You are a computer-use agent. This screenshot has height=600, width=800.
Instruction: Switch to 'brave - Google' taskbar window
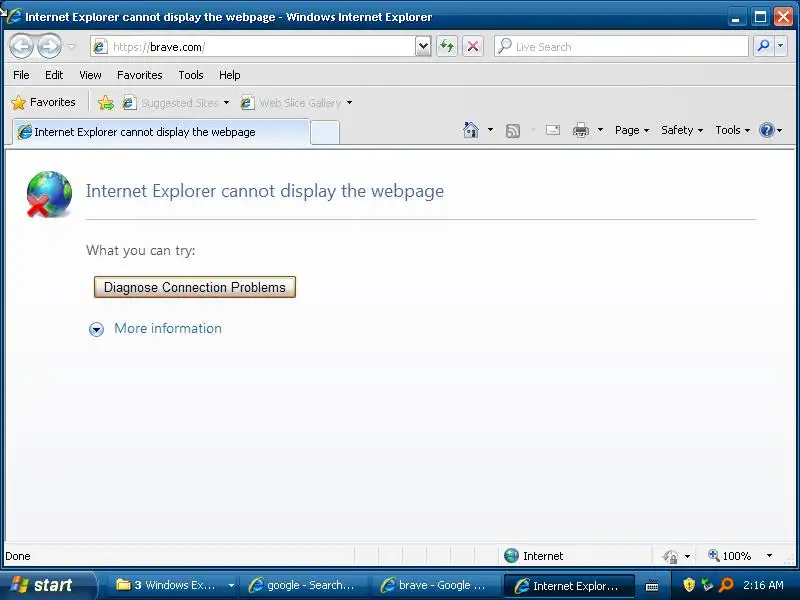(435, 585)
